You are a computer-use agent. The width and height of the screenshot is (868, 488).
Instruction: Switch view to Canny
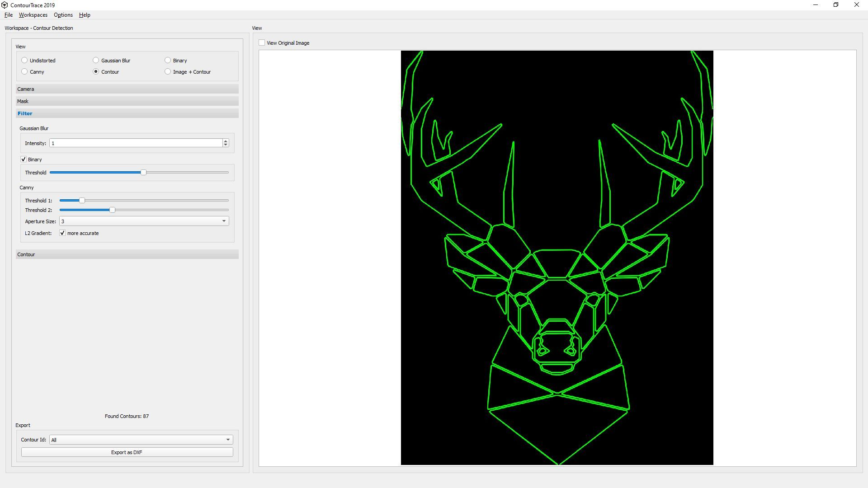pyautogui.click(x=24, y=71)
